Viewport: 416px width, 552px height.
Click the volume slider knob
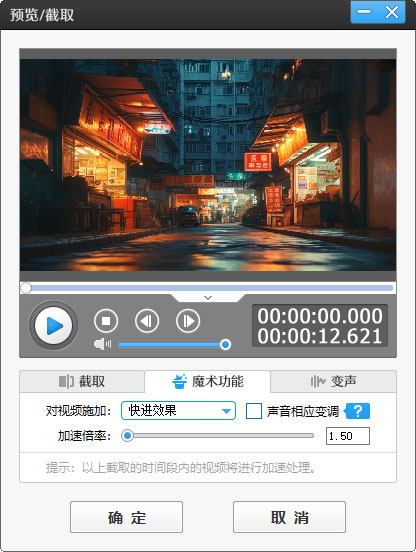coord(225,344)
